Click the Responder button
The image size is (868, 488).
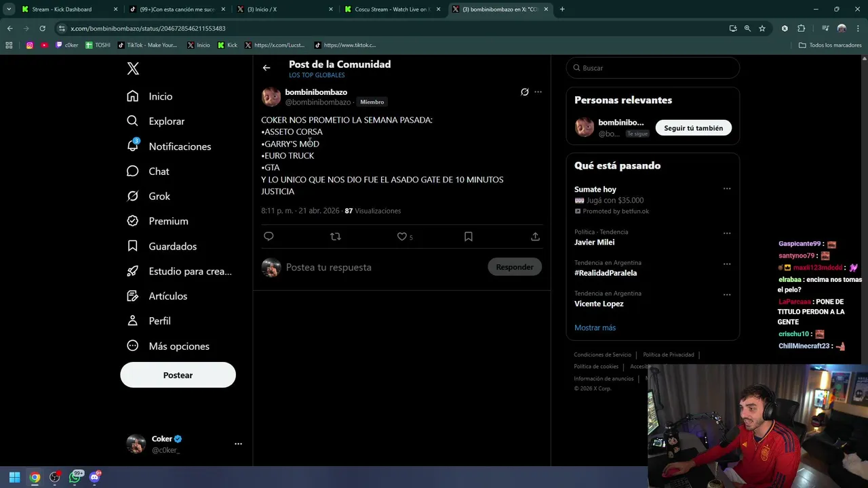tap(515, 267)
